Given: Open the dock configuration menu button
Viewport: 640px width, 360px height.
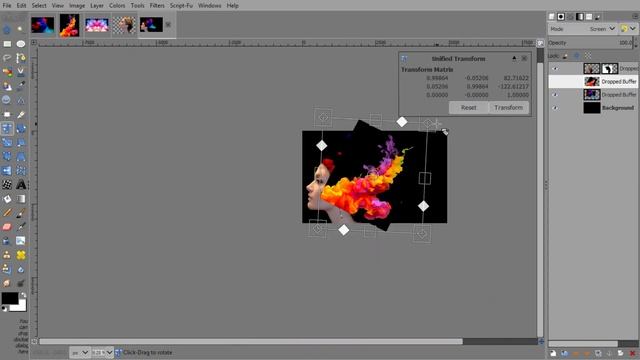Looking at the screenshot, I should [635, 16].
